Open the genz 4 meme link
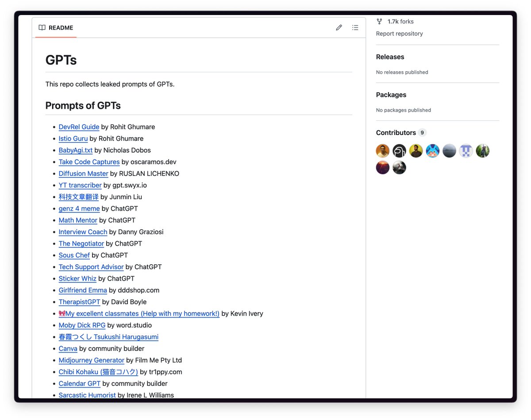The width and height of the screenshot is (531, 420). [79, 209]
